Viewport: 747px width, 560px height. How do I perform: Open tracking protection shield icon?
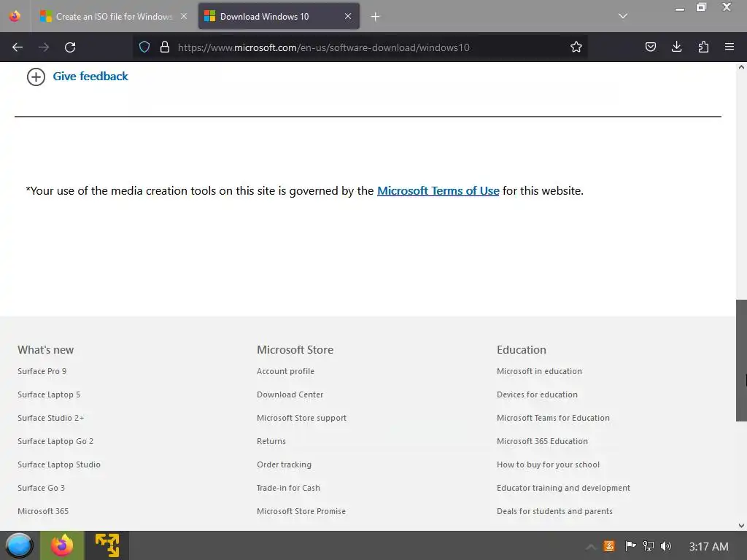pyautogui.click(x=144, y=47)
